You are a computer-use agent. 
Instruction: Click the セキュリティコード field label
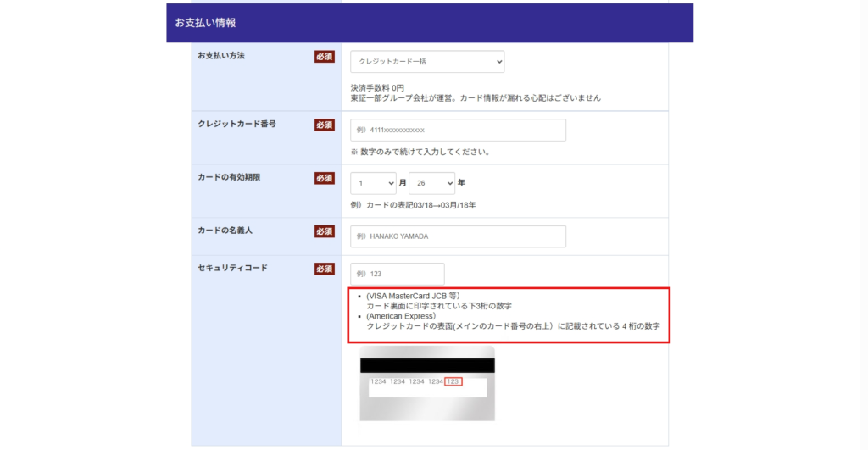(x=232, y=268)
